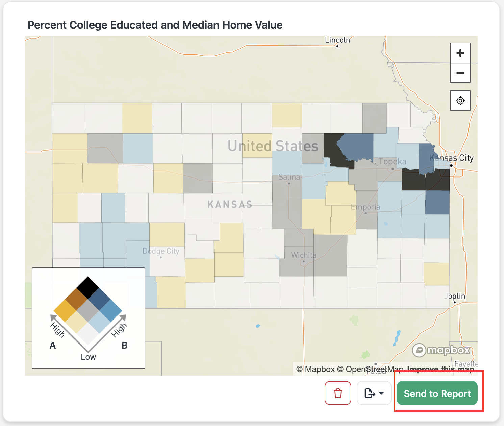The height and width of the screenshot is (426, 504).
Task: Click the map zoom in button
Action: [460, 53]
